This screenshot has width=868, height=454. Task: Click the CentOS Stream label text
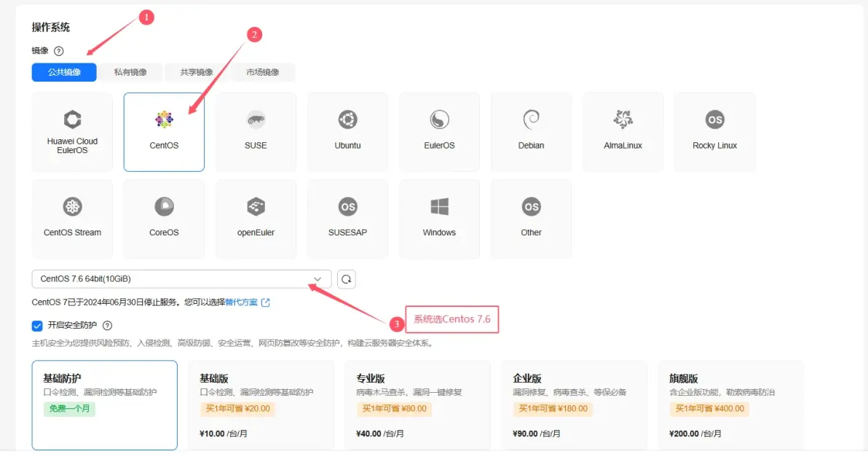click(73, 232)
